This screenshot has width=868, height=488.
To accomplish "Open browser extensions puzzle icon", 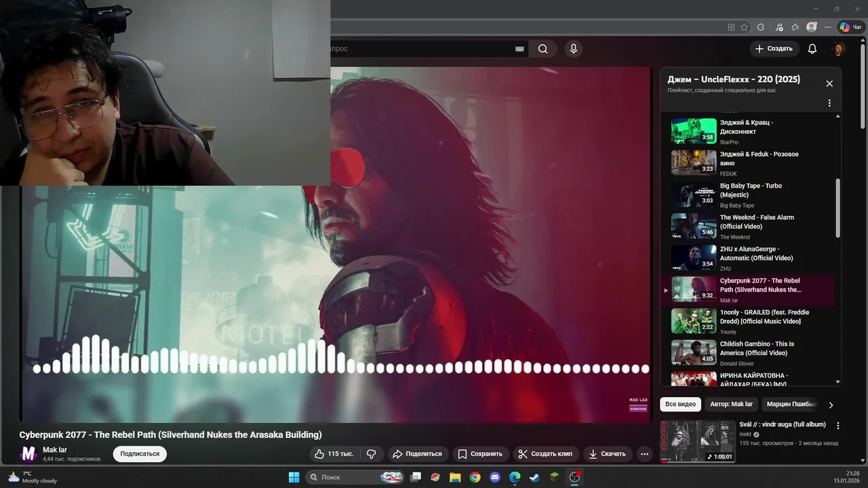I will [761, 27].
